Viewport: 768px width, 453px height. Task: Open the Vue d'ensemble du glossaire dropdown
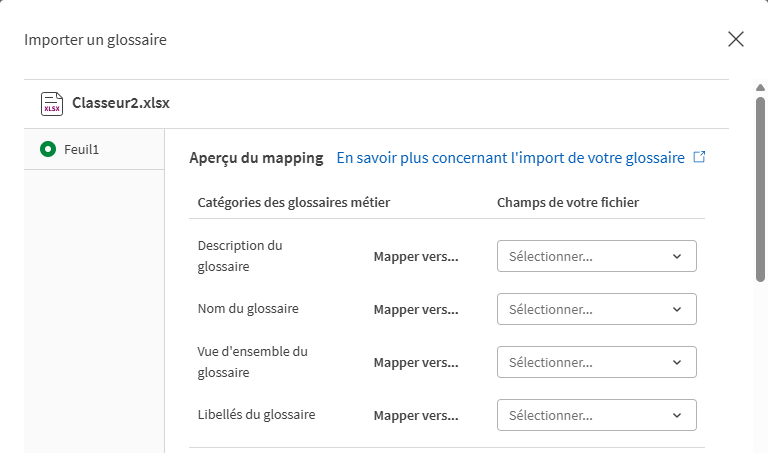(597, 362)
